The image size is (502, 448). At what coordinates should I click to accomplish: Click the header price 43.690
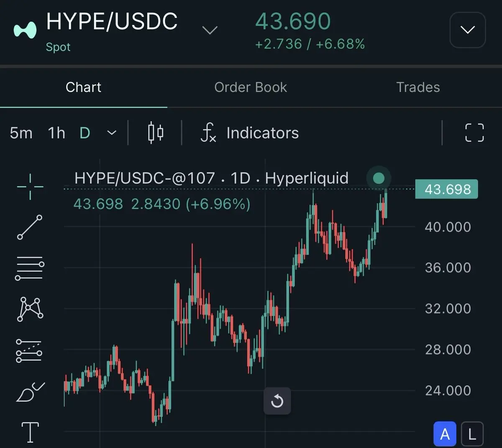293,21
